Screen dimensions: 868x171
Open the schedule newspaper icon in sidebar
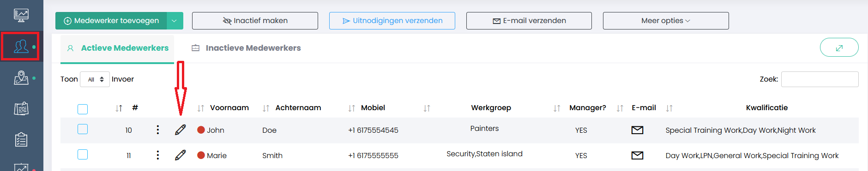click(x=21, y=109)
